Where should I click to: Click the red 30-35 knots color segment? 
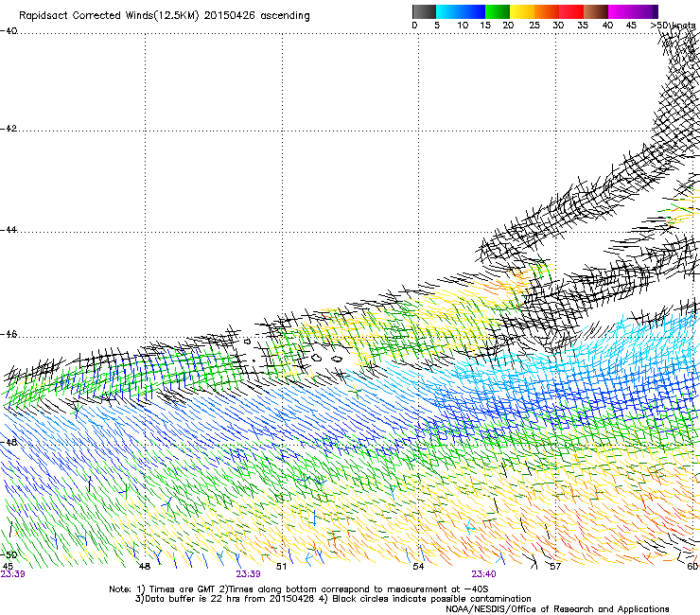[x=571, y=11]
